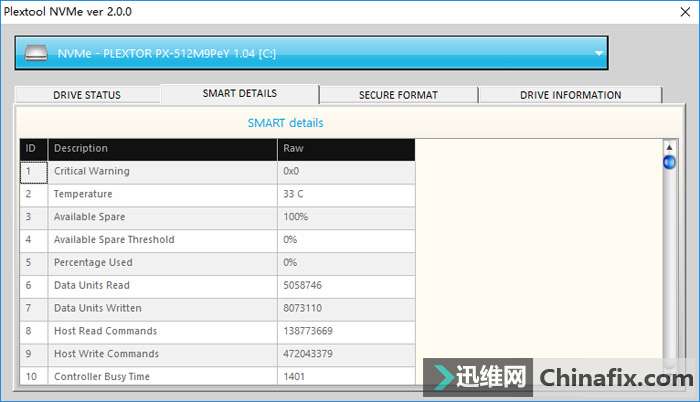Select the Host Write Commands row
The width and height of the screenshot is (700, 402).
click(217, 354)
